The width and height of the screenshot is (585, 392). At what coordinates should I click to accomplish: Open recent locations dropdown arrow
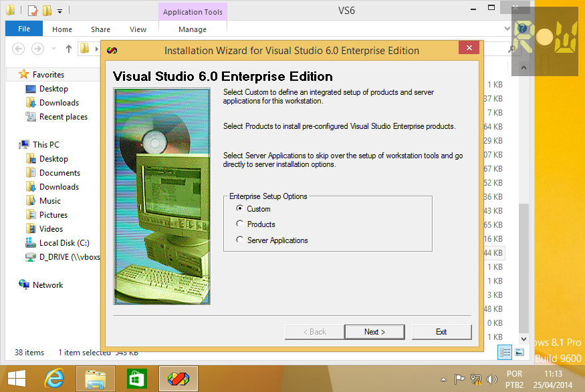53,49
